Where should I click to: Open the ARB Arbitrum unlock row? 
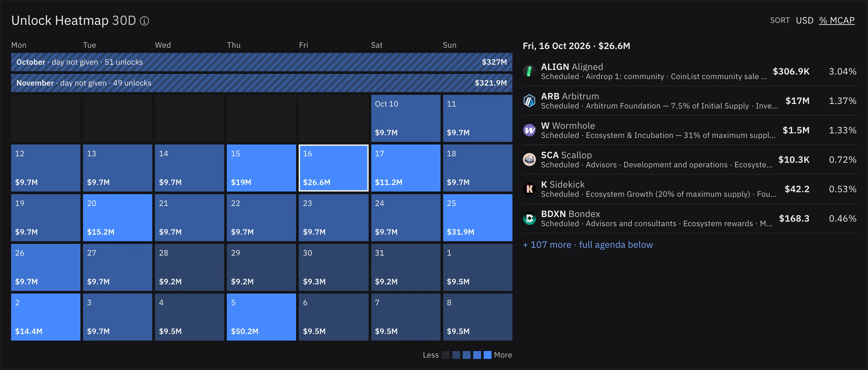690,100
